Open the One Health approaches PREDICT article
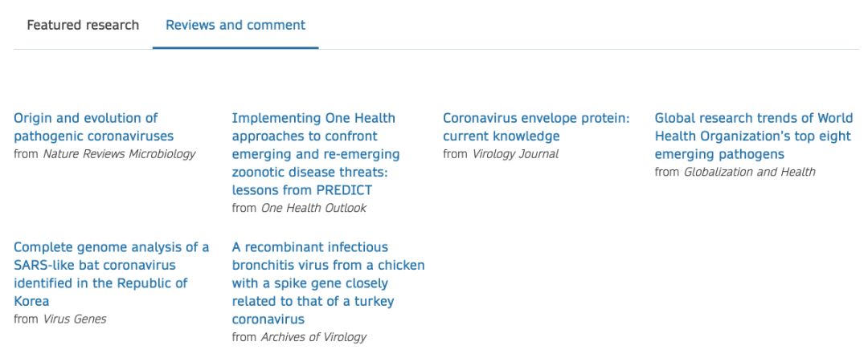868x362 pixels. [315, 154]
